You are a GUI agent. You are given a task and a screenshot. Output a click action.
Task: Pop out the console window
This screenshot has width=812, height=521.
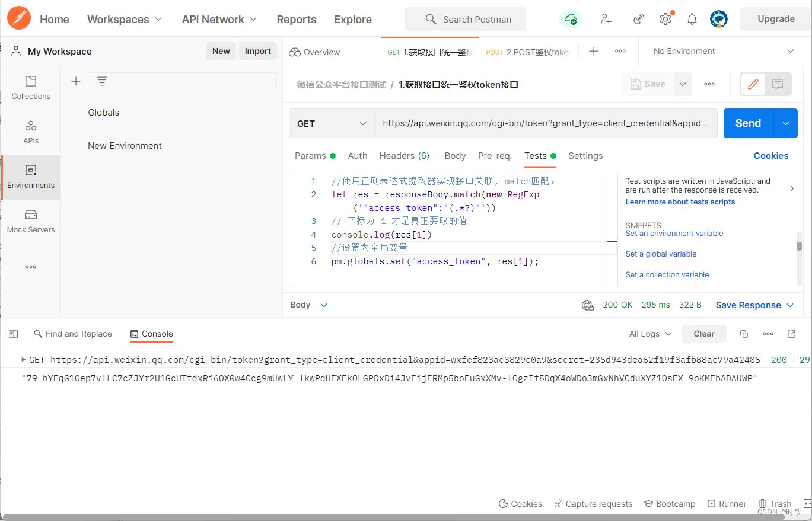click(791, 334)
